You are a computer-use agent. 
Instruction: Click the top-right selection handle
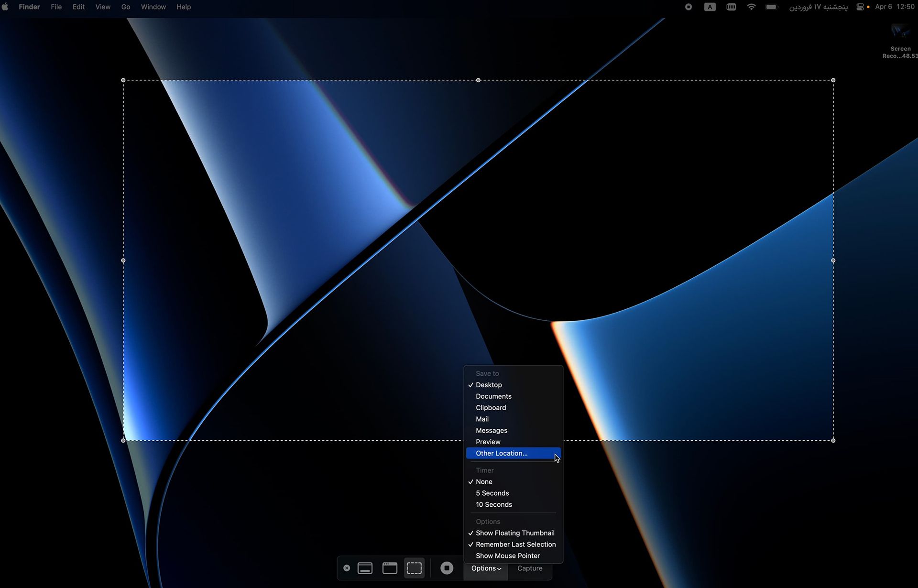coord(833,80)
